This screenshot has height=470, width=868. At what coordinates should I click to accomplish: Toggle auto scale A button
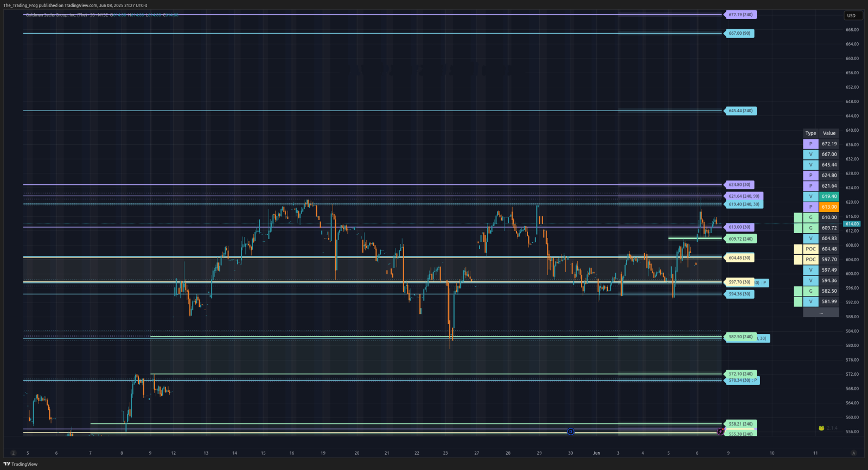[x=853, y=453]
